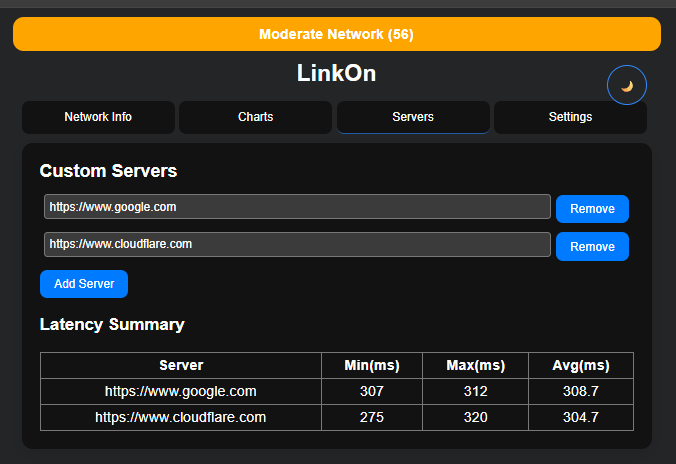
Task: Click the Moderate Network (56) status banner
Action: click(x=337, y=34)
